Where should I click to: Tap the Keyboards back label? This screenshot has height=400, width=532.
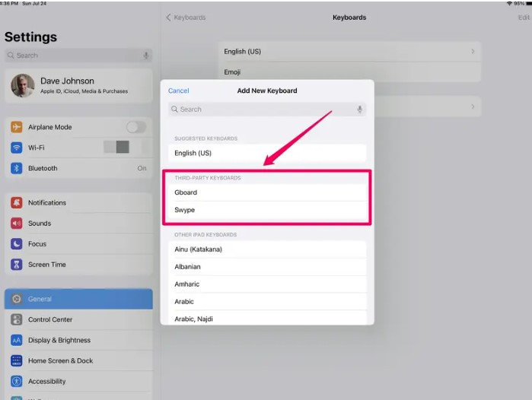190,17
